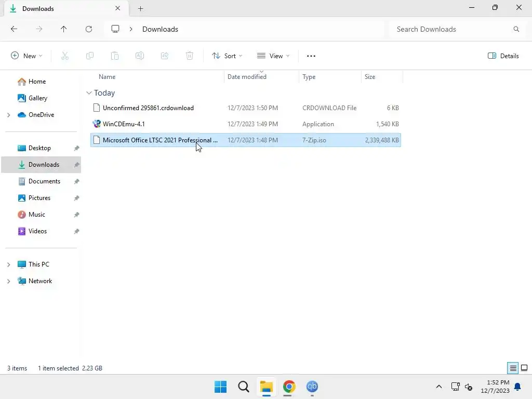Open Downloads in the sidebar
532x399 pixels.
click(41, 165)
